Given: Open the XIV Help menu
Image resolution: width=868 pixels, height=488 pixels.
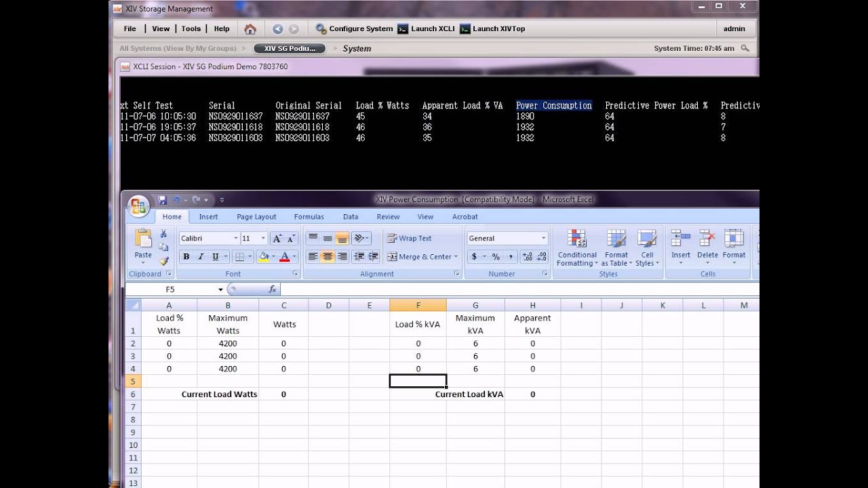Looking at the screenshot, I should tap(222, 29).
